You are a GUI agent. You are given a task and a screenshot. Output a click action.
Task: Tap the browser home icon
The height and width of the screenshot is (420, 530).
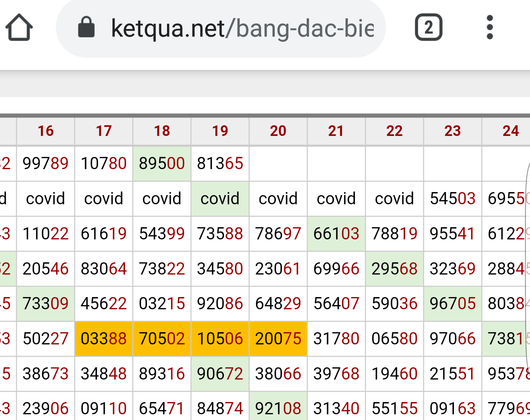pos(19,27)
